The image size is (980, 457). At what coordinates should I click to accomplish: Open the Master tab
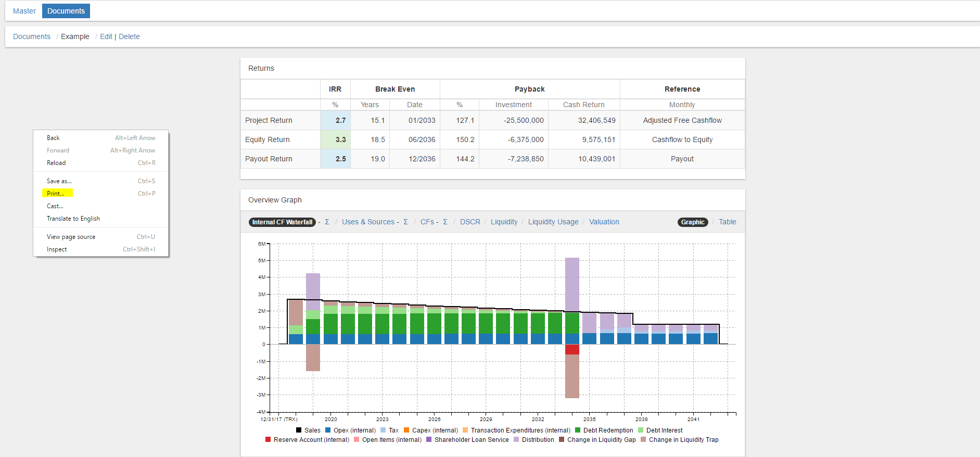click(x=24, y=11)
